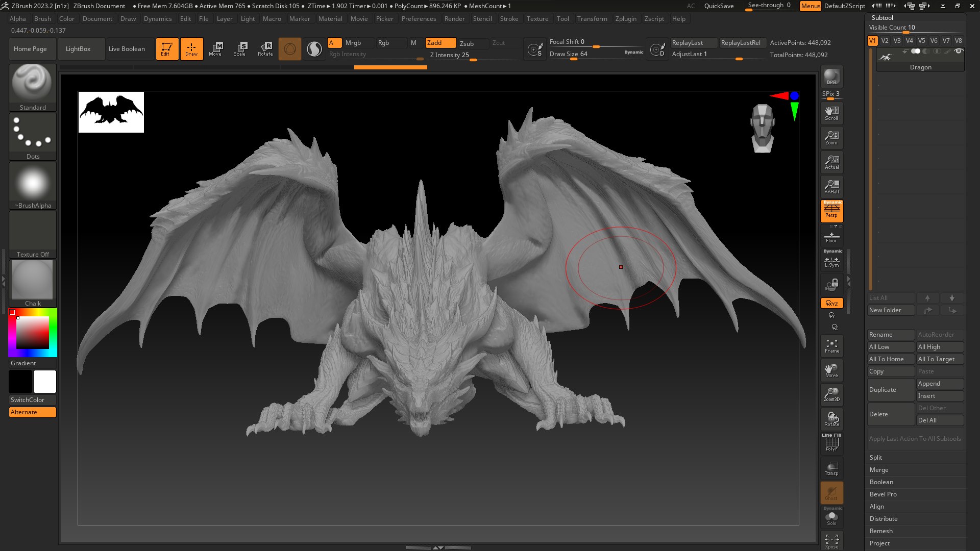This screenshot has width=980, height=551.
Task: Click the Zoom canvas icon
Action: (x=831, y=138)
